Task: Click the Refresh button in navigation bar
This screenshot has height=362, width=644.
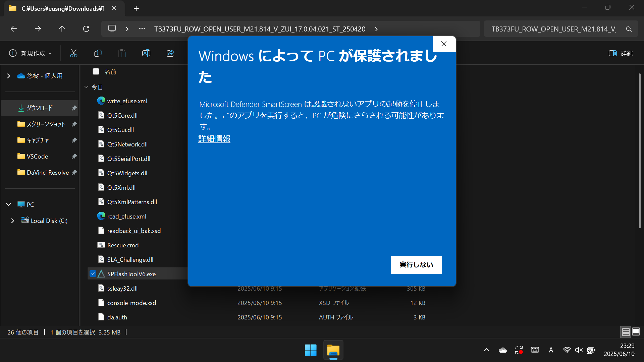Action: point(86,29)
